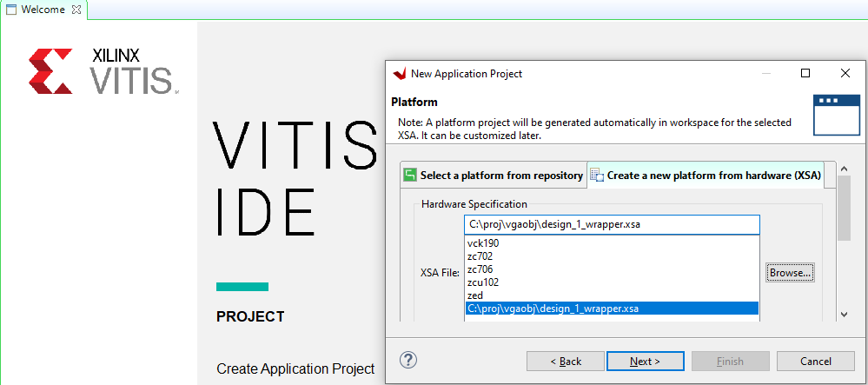Maximize the New Application Project dialog
Screen dimensions: 868x385
(x=805, y=74)
